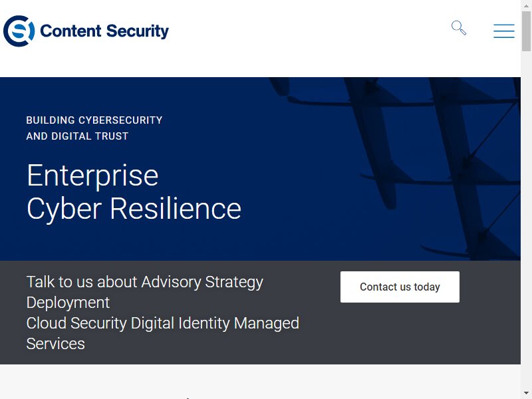
Task: Click the Cloud Security Digital Identity Managed line
Action: [x=163, y=323]
